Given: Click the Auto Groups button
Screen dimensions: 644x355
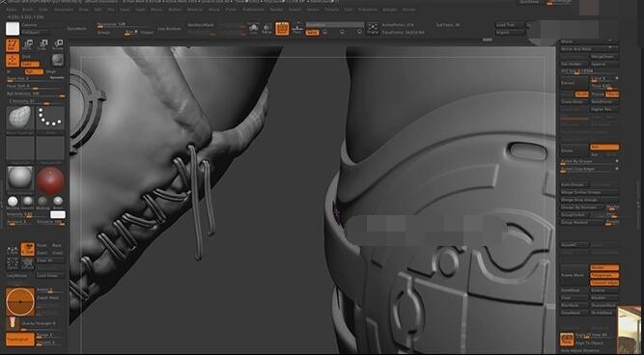Looking at the screenshot, I should point(574,184).
